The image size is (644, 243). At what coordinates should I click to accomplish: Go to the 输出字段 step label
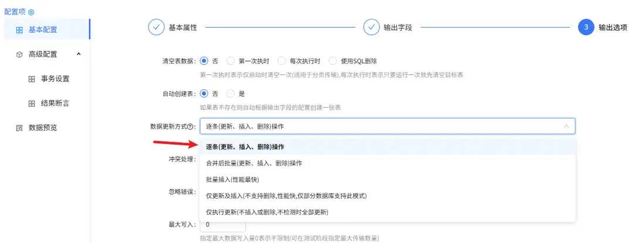click(398, 28)
